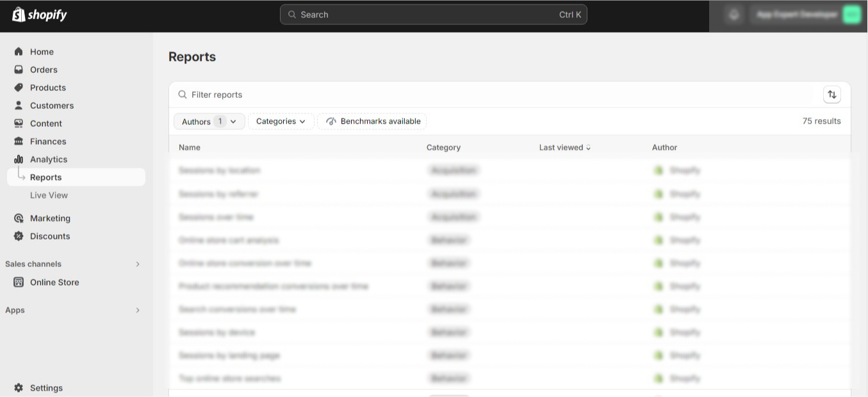868x397 pixels.
Task: Click the Author column header
Action: tap(664, 147)
